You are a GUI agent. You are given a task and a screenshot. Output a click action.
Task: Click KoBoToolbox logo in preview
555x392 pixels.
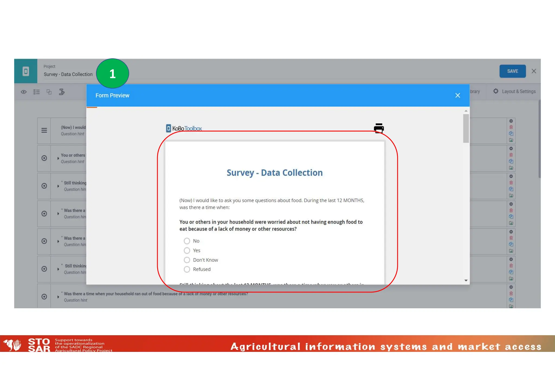[184, 128]
